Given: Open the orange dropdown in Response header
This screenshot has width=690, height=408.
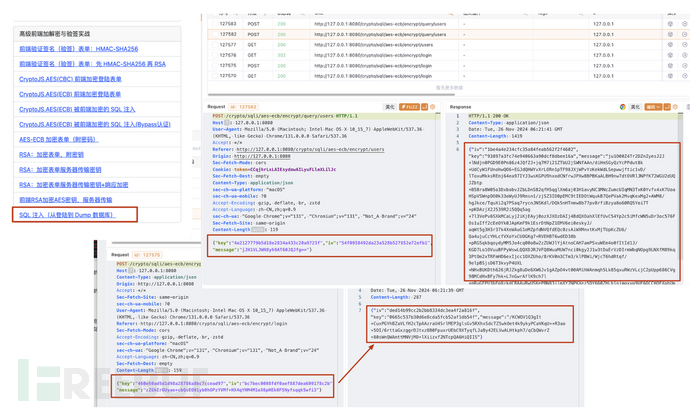Looking at the screenshot, I should [653, 107].
